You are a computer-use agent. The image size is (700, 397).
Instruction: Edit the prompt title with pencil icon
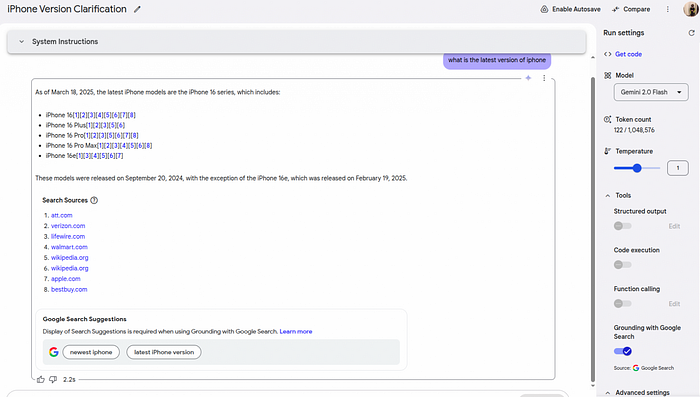pyautogui.click(x=137, y=9)
